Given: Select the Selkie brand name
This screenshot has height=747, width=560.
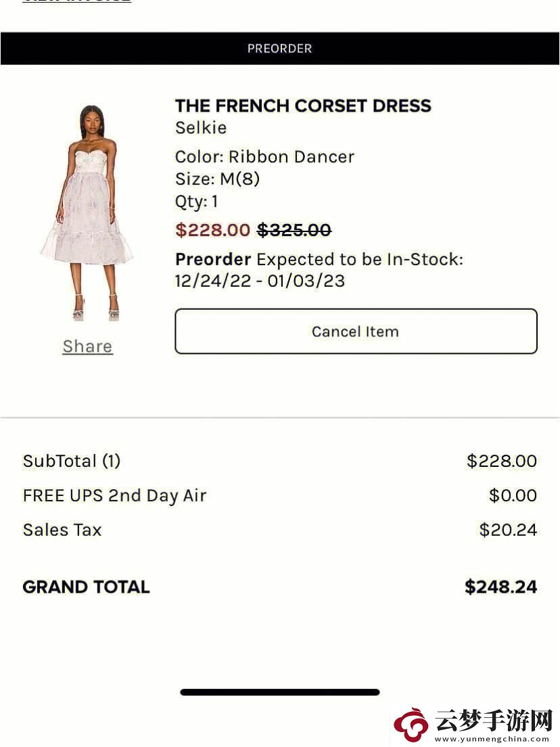Looking at the screenshot, I should pos(201,128).
